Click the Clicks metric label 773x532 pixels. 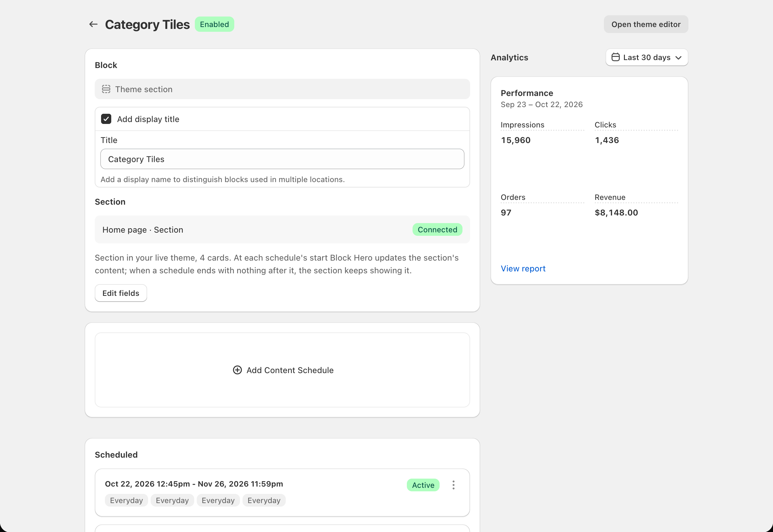click(605, 125)
